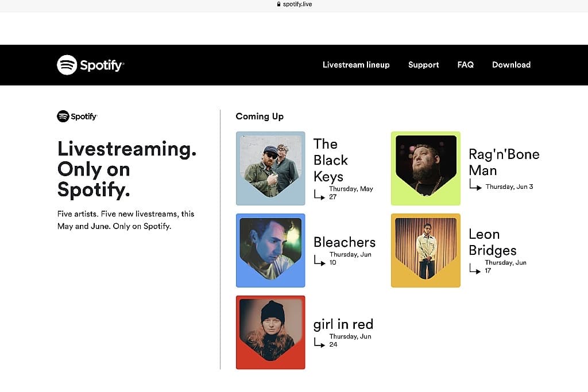Click the arrow icon beside Thursday, Jun 10
This screenshot has width=588, height=392.
click(319, 261)
